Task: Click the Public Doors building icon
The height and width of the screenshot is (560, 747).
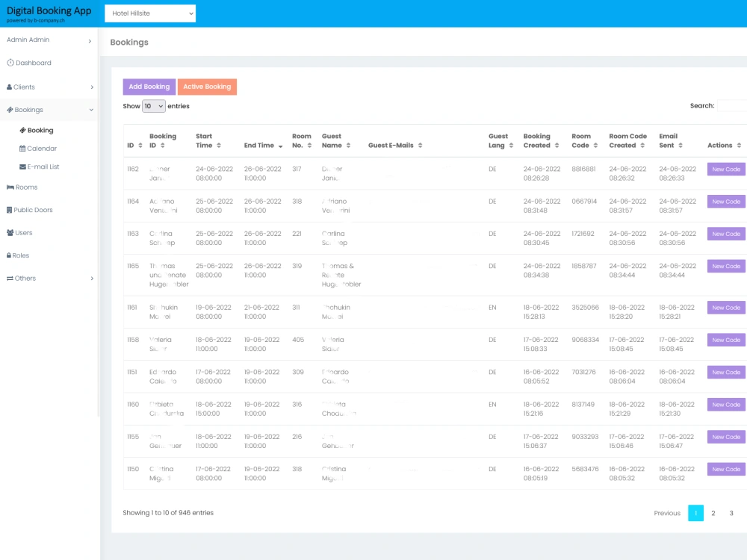Action: [x=9, y=210]
